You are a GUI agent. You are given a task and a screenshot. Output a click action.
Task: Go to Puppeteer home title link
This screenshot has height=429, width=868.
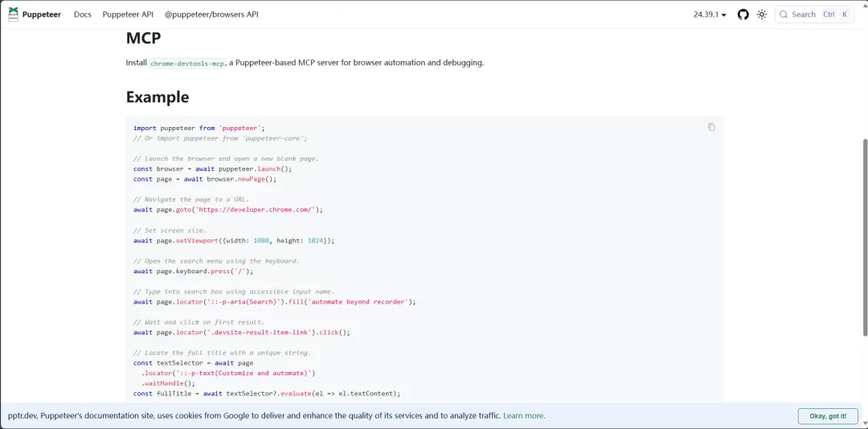[42, 14]
